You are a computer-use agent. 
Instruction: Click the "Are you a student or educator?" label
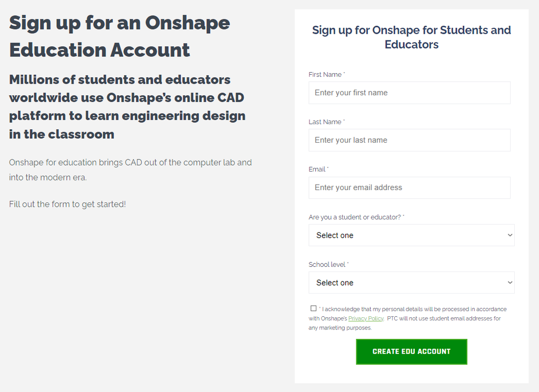pos(355,217)
